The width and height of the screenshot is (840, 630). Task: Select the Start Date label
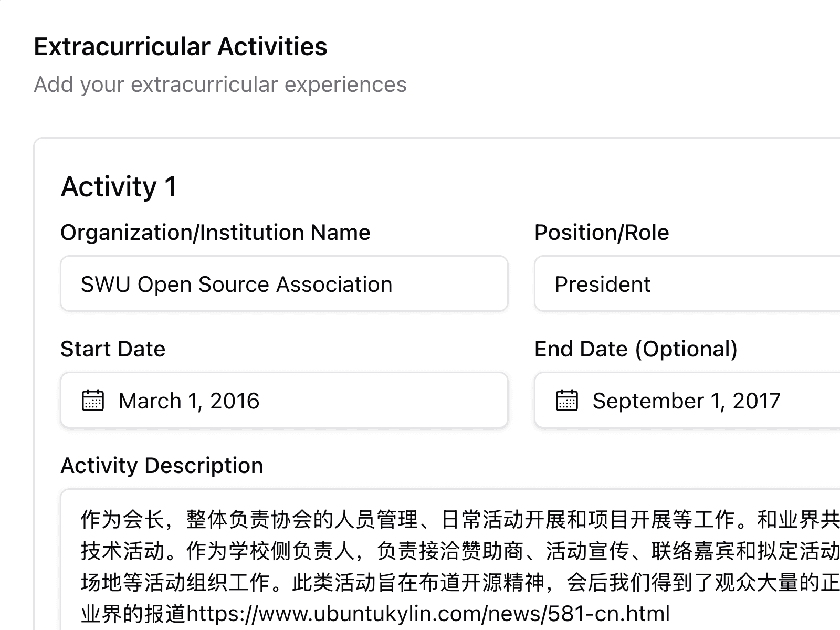113,349
